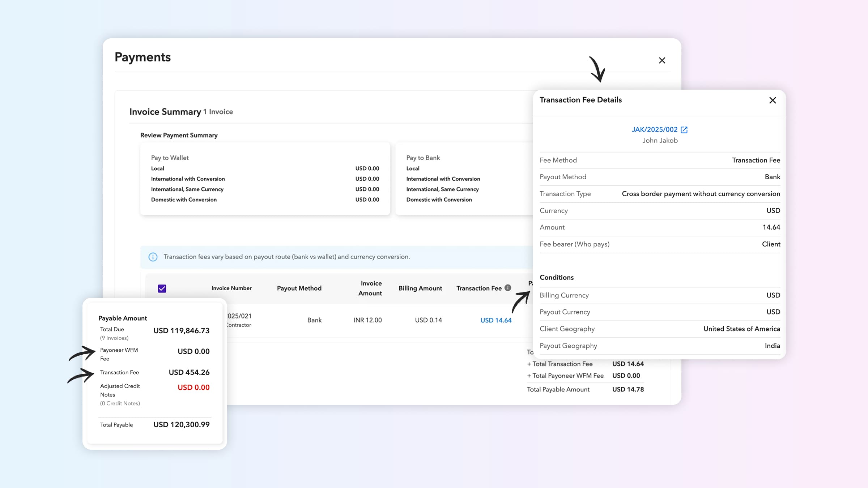This screenshot has width=868, height=488.
Task: Select the Bank payout method cell
Action: pos(314,320)
